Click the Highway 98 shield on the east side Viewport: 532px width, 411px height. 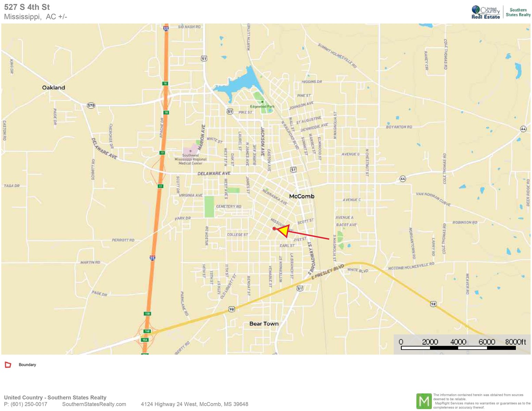(433, 304)
